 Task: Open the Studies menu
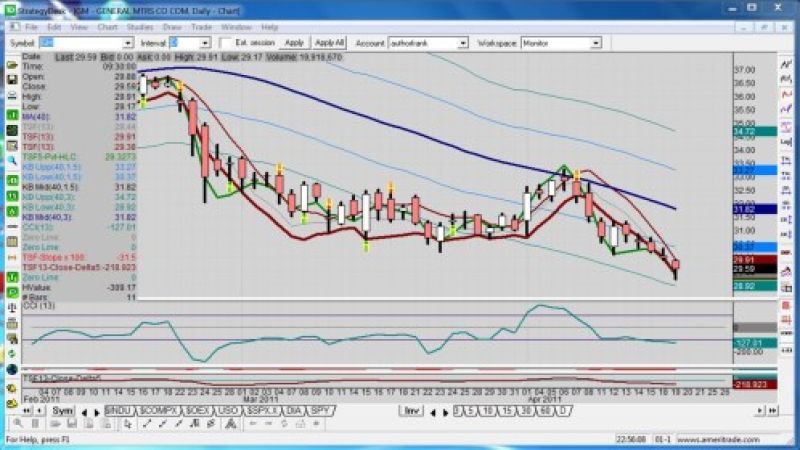(x=140, y=27)
